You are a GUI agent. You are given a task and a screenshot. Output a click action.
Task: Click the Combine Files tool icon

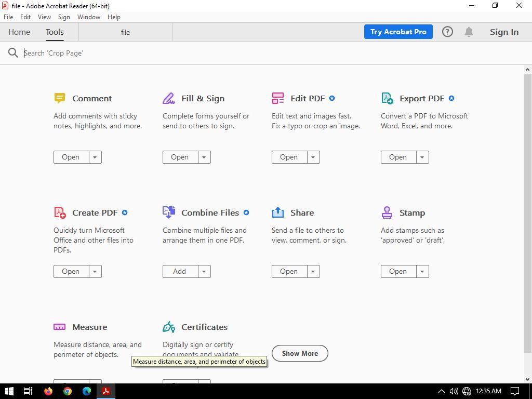point(169,212)
